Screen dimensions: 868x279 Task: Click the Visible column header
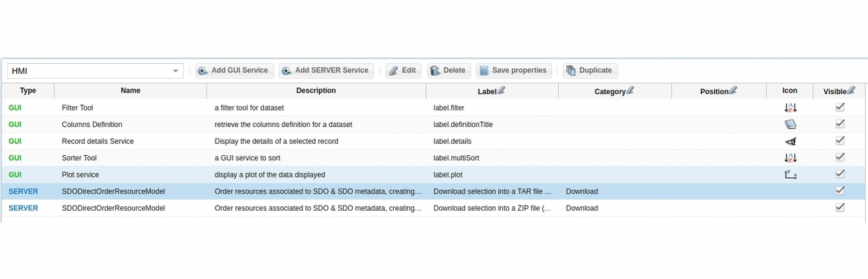pos(840,91)
